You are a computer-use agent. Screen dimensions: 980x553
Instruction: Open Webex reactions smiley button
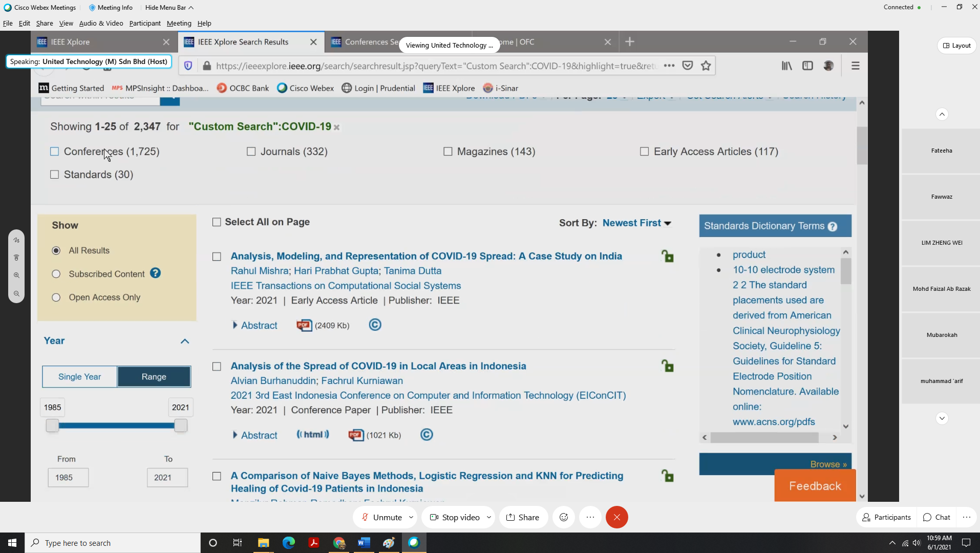[x=564, y=517]
